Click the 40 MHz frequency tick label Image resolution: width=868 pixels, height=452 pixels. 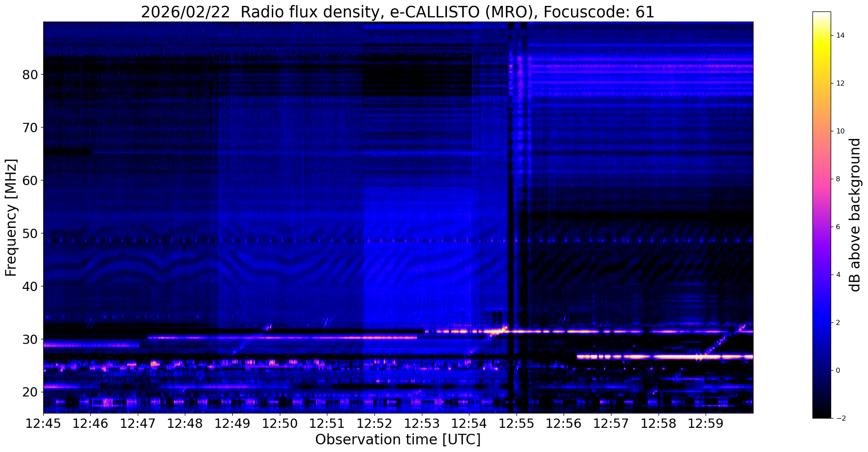[30, 286]
